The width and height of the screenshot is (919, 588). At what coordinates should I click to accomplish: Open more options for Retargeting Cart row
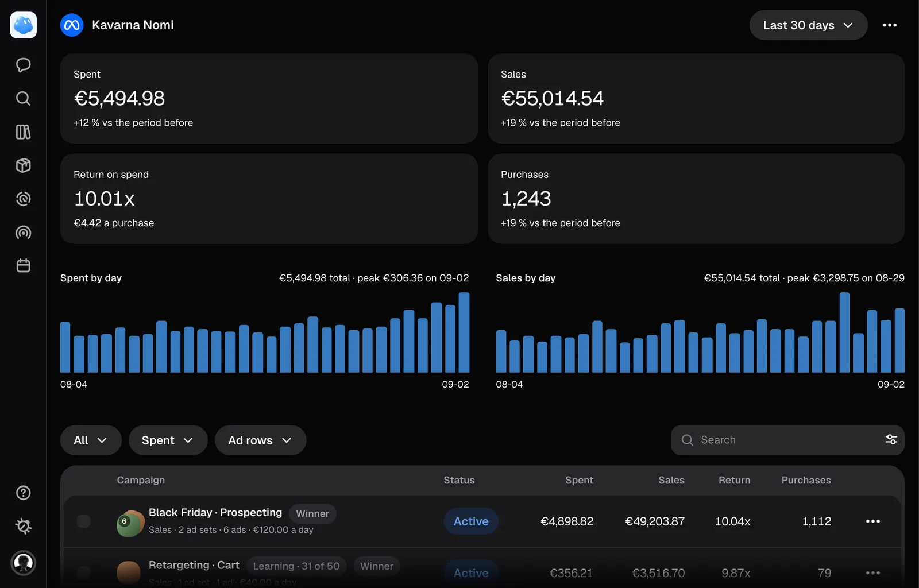[873, 573]
